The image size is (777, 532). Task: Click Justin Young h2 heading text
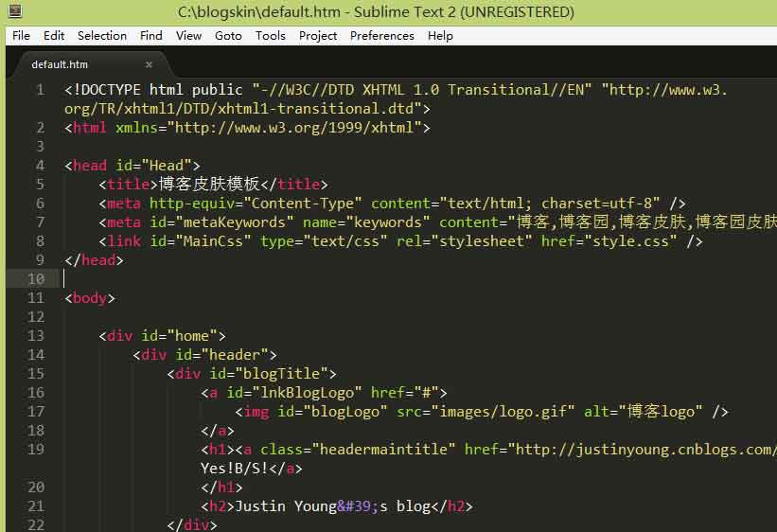click(x=286, y=506)
